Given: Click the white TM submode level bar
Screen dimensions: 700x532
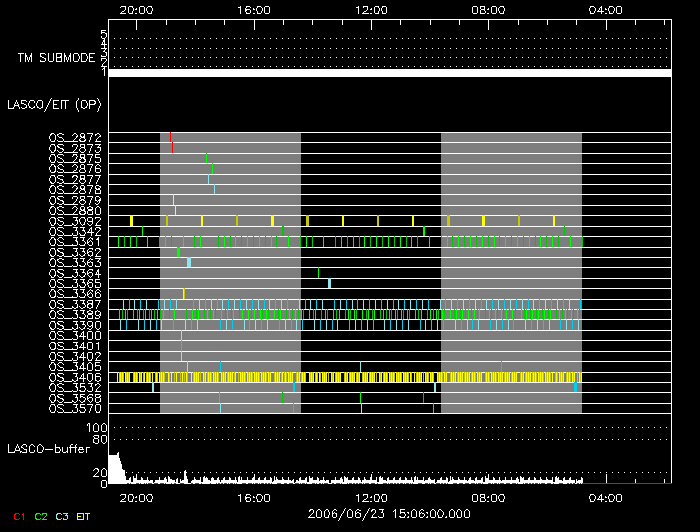Looking at the screenshot, I should [x=389, y=73].
